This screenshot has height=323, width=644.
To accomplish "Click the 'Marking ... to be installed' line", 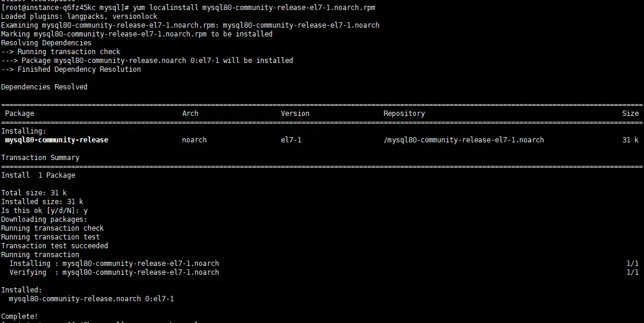I will pyautogui.click(x=137, y=34).
